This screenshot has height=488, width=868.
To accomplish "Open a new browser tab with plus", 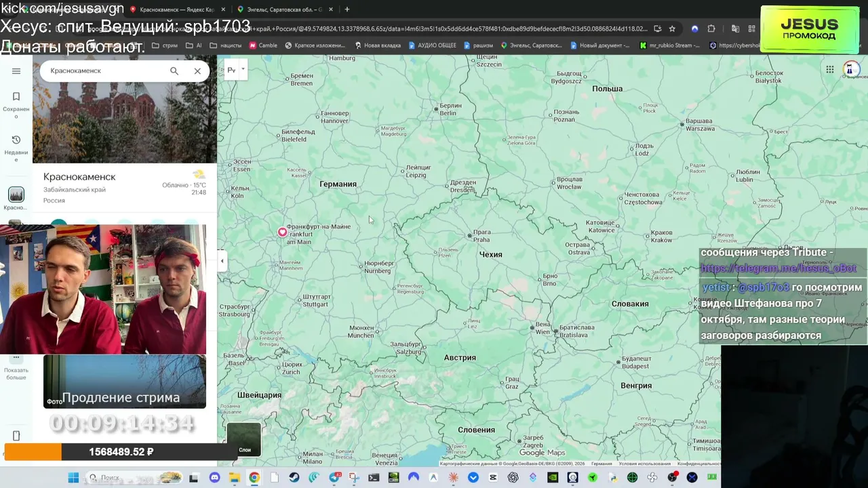I will pyautogui.click(x=347, y=9).
